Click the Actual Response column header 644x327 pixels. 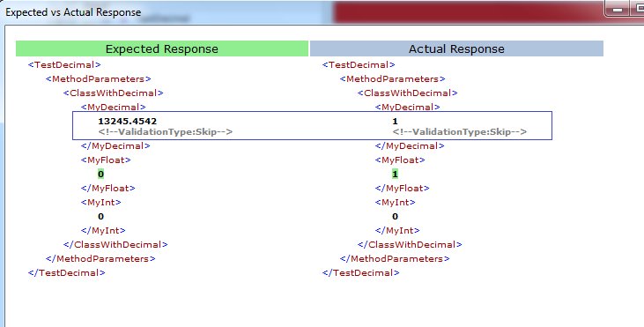click(x=456, y=48)
